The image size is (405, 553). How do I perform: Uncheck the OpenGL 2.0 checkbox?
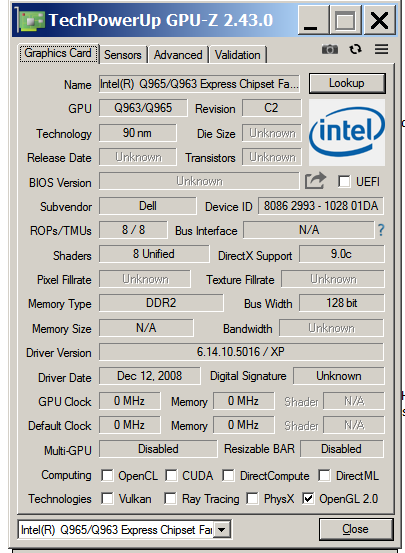point(308,499)
